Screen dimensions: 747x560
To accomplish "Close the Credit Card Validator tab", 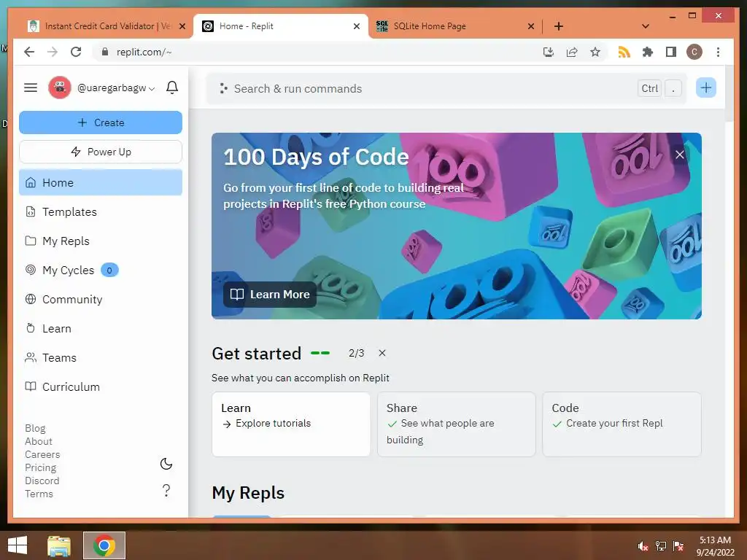I will pyautogui.click(x=182, y=26).
